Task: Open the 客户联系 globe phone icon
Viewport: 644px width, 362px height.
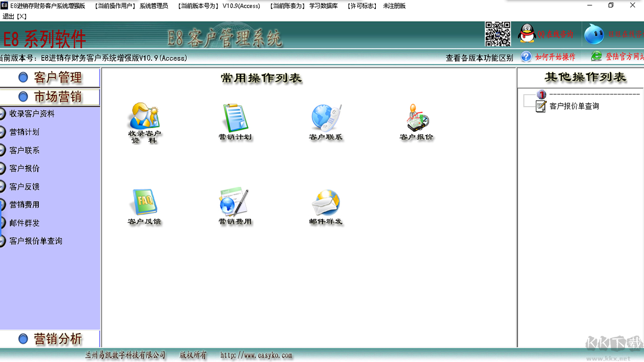Action: [326, 118]
